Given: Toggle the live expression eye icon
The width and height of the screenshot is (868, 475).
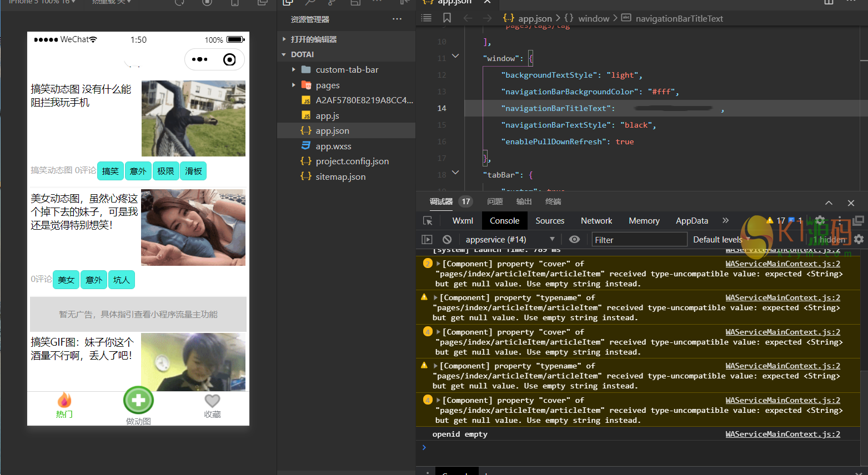Looking at the screenshot, I should 574,239.
